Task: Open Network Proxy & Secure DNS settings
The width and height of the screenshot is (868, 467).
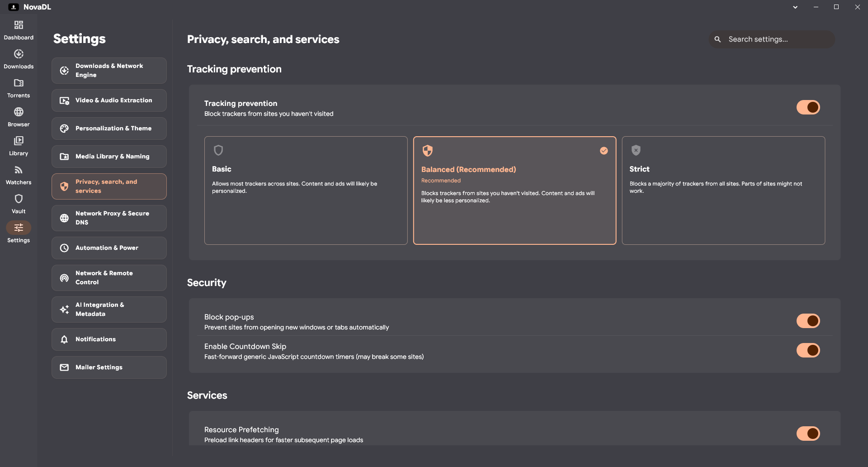Action: pos(109,218)
